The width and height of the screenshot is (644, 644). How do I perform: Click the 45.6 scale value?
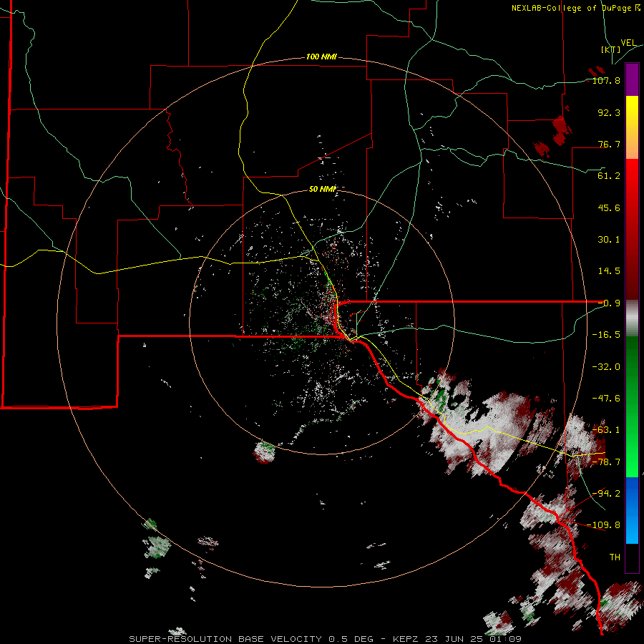pyautogui.click(x=609, y=208)
